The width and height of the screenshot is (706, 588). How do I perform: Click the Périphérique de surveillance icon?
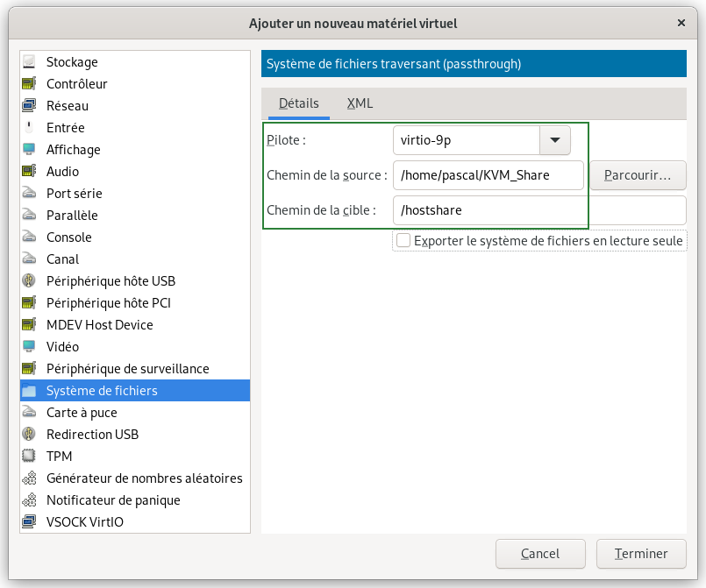[x=29, y=368]
